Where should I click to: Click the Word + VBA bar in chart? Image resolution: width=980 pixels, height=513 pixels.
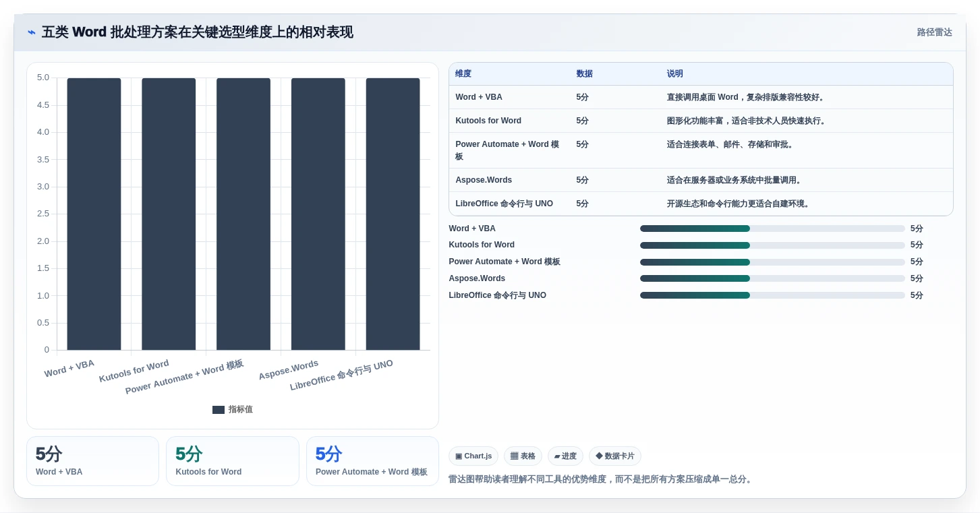[94, 214]
